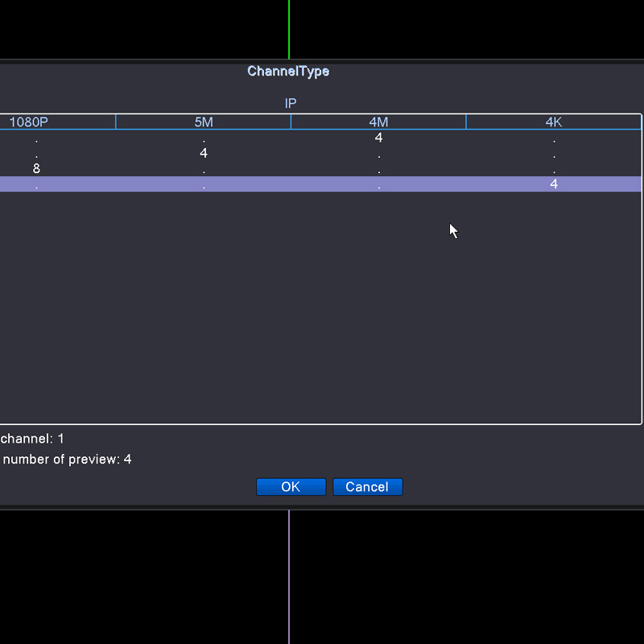Click third row's dot under 5M column

[204, 170]
